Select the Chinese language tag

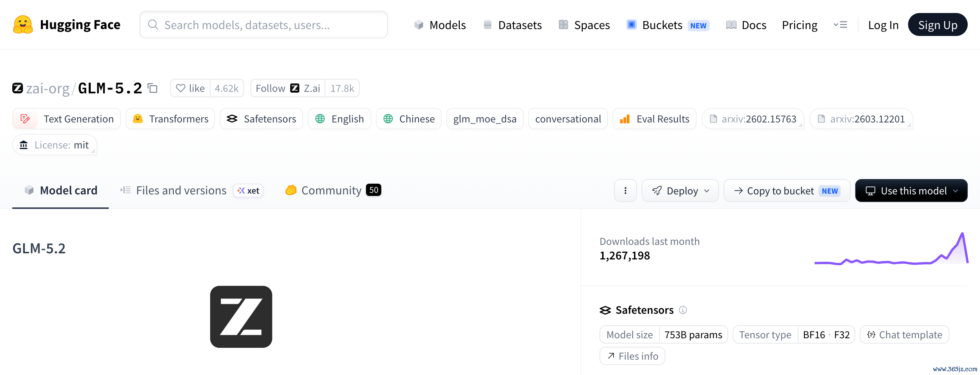[409, 119]
